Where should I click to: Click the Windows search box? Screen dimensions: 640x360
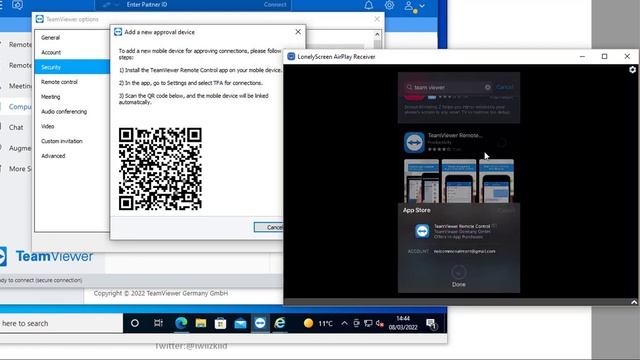point(61,323)
